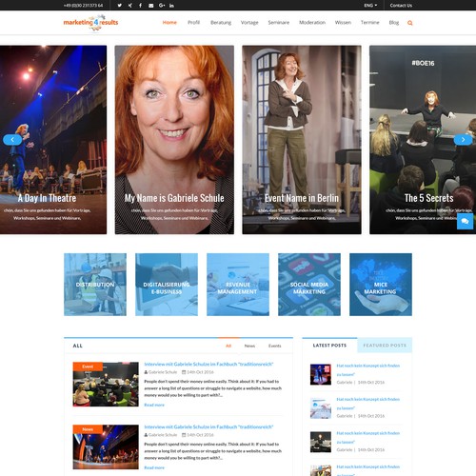Open the Social Media Marketing tile

[309, 285]
